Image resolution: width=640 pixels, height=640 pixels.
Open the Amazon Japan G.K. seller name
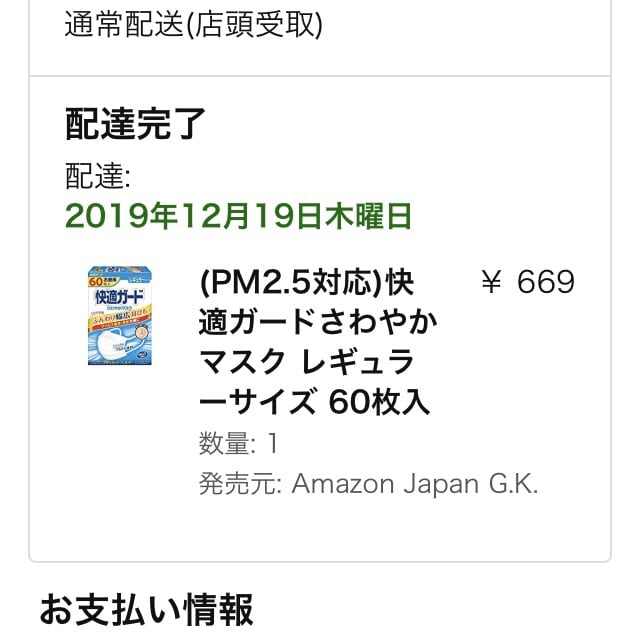415,484
